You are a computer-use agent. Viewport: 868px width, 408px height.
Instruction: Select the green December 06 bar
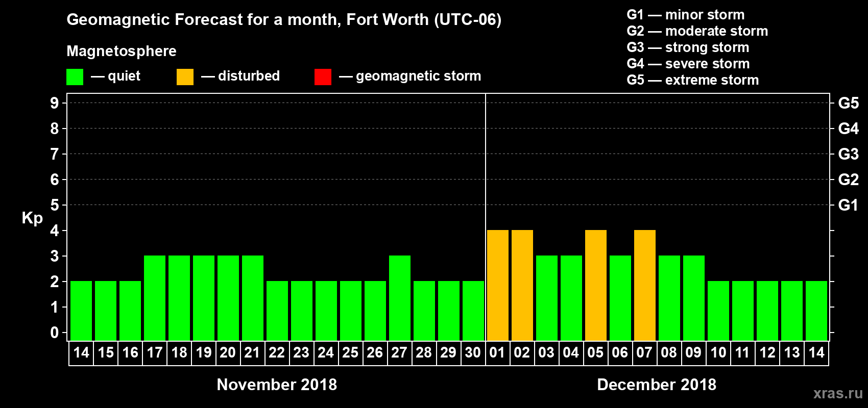point(620,298)
